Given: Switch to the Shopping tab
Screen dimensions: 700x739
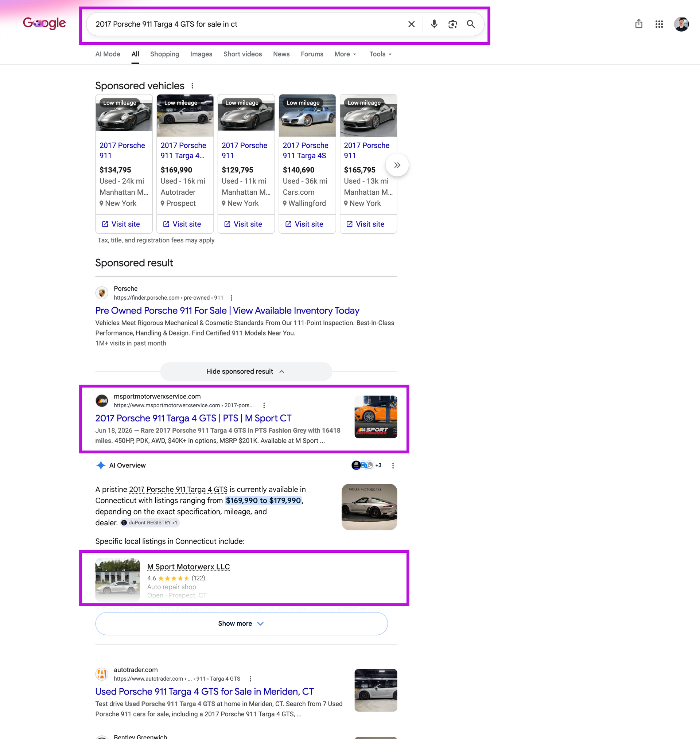Looking at the screenshot, I should 164,54.
